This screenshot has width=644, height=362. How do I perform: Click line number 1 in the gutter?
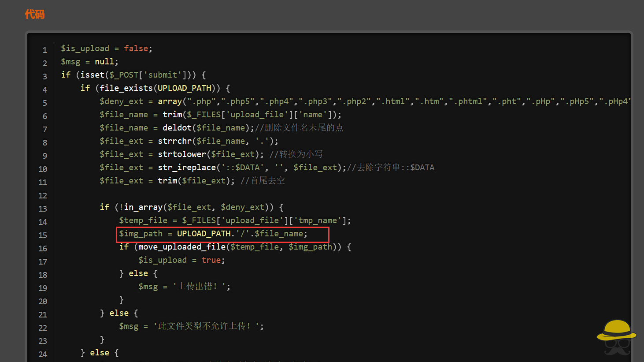(44, 50)
